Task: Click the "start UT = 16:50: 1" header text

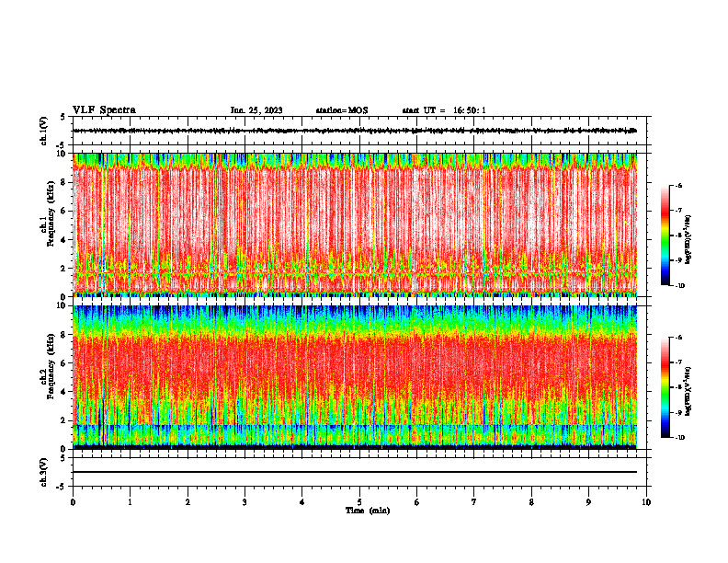Action: click(x=444, y=110)
